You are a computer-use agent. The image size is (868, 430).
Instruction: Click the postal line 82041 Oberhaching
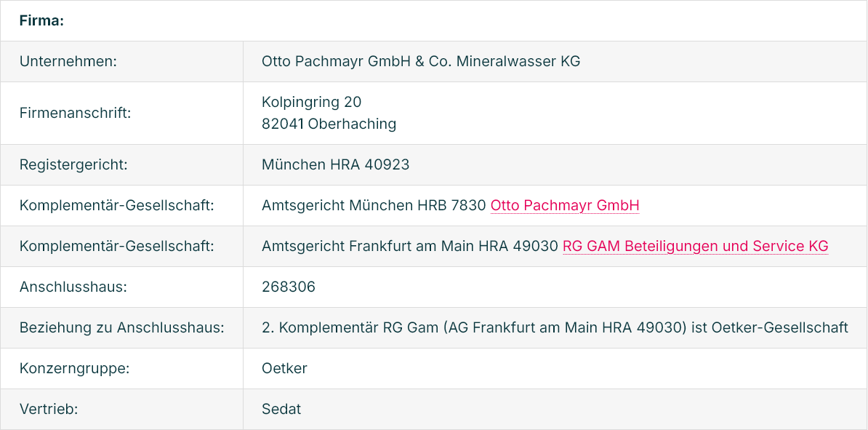(329, 124)
